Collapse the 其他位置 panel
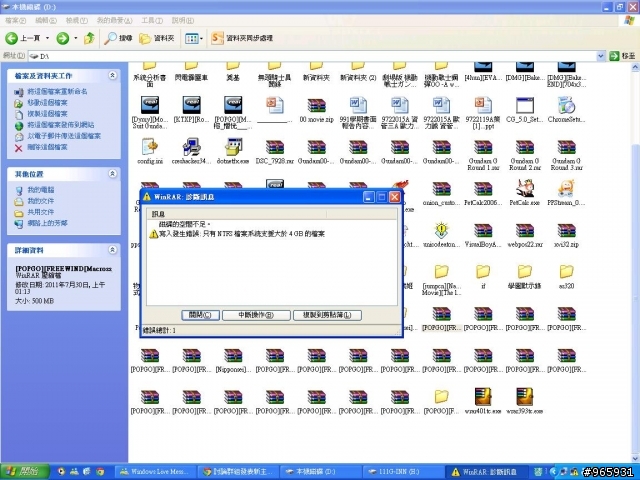This screenshot has width=640, height=480. coord(112,174)
